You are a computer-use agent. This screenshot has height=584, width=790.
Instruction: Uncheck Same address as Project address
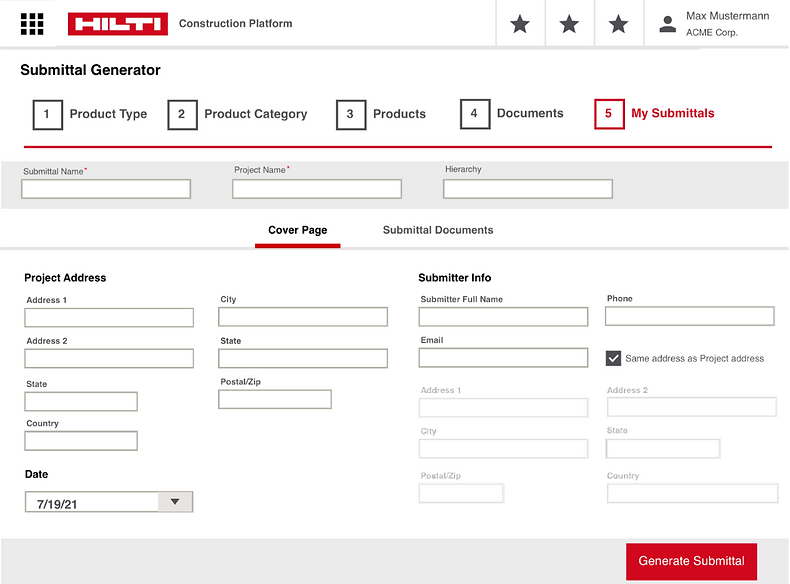coord(613,358)
